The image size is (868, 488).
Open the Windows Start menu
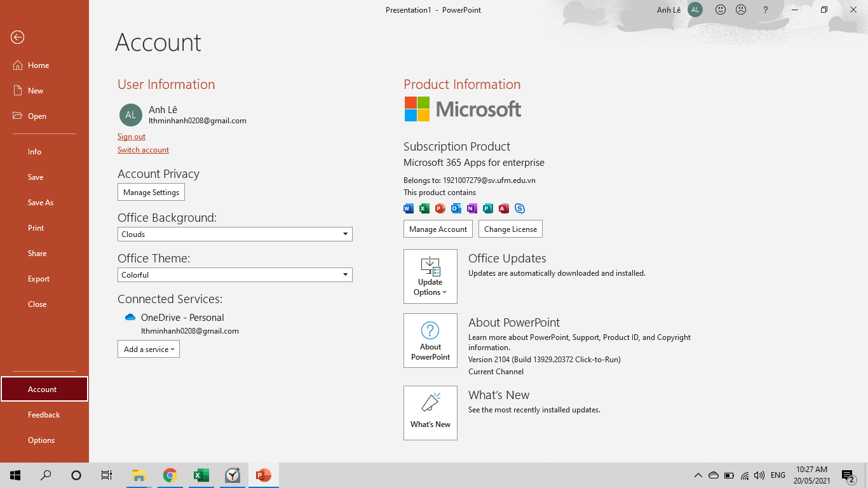click(x=15, y=475)
